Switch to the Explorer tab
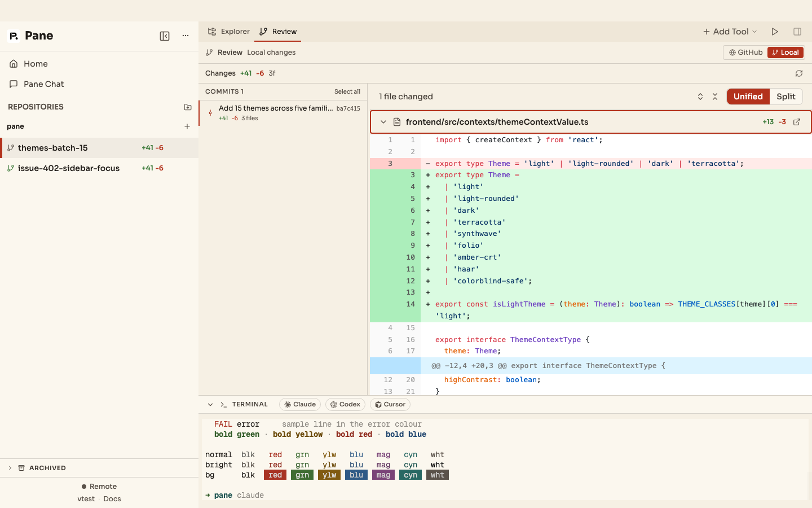This screenshot has width=812, height=508. [229, 32]
